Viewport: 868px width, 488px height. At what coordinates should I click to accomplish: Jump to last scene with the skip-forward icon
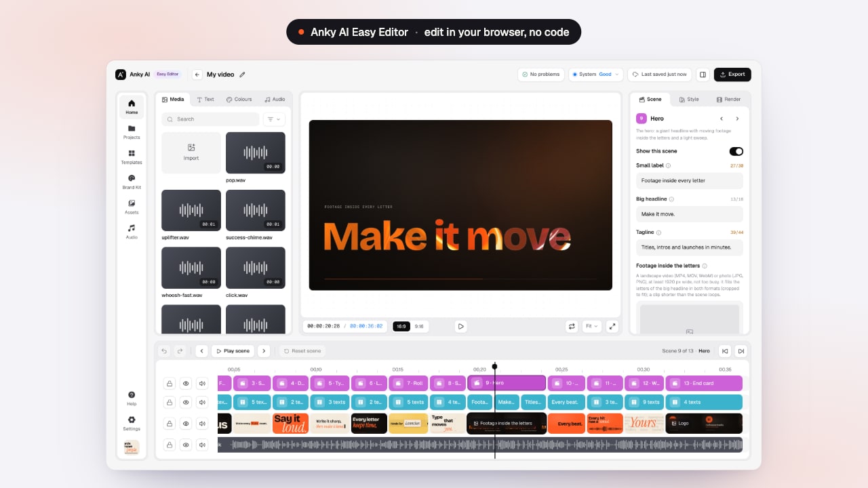point(741,351)
